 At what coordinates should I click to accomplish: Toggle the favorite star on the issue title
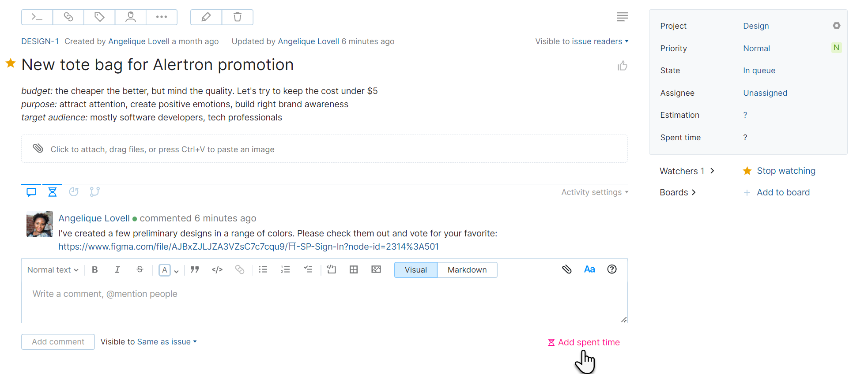pyautogui.click(x=11, y=64)
